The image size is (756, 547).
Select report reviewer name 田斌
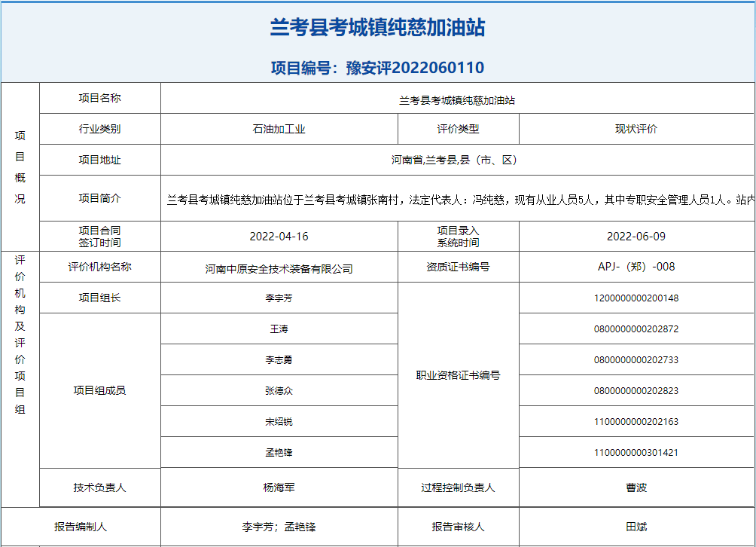click(636, 527)
